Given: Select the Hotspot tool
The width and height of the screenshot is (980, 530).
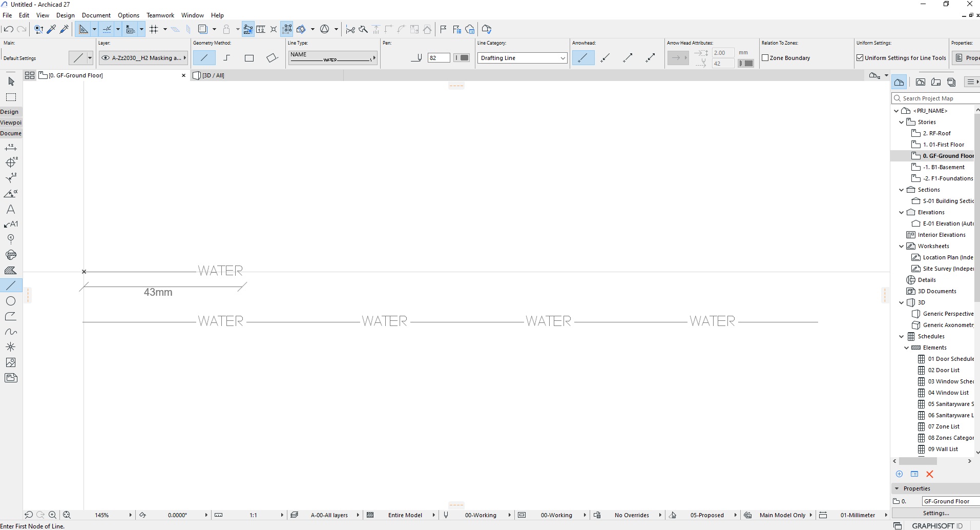Looking at the screenshot, I should (11, 347).
